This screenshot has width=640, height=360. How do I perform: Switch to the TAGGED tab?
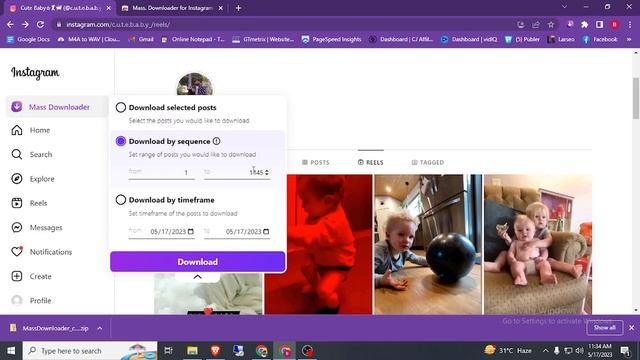click(428, 162)
